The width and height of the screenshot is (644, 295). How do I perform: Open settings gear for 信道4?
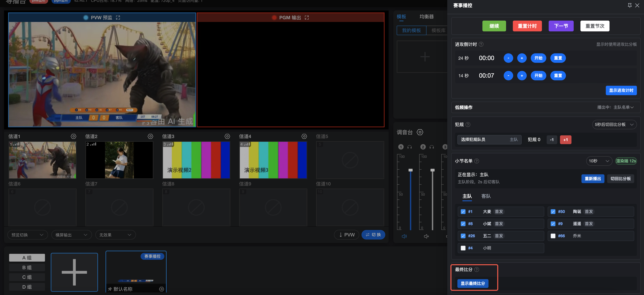304,136
